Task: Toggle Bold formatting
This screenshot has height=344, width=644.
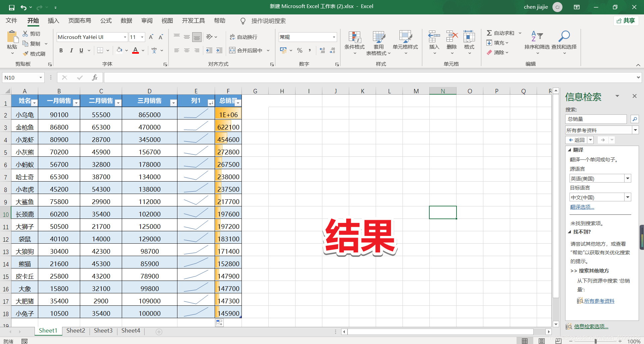Action: click(61, 50)
